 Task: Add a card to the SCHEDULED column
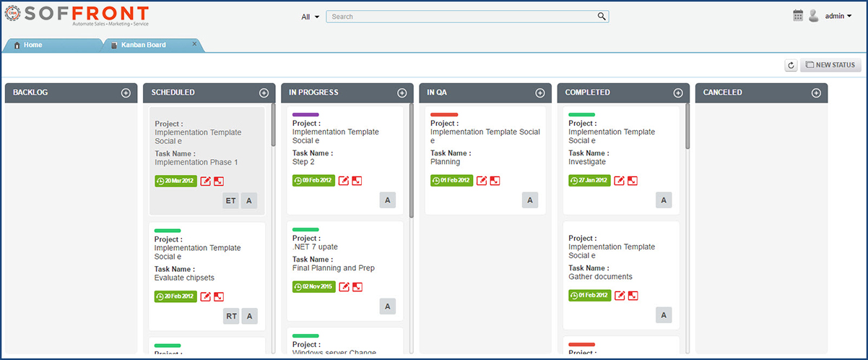click(264, 93)
